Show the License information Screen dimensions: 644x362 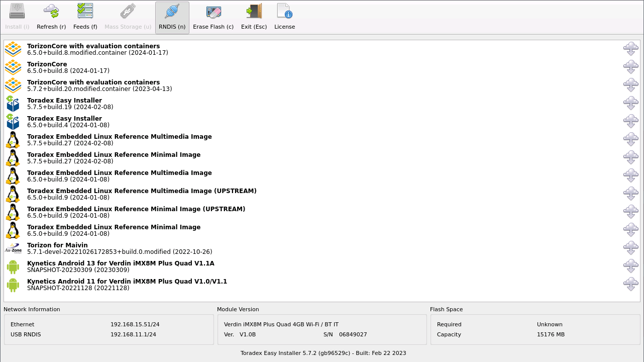(x=284, y=17)
